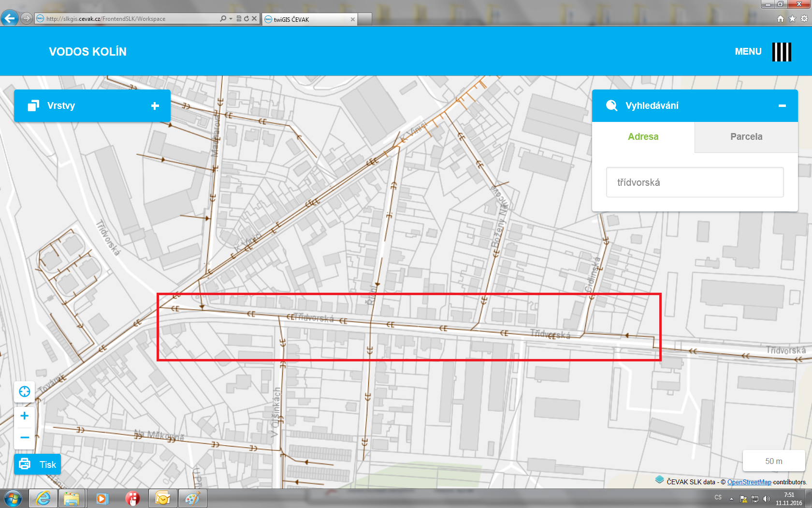Click the address search field with třídvorská
The image size is (812, 508).
point(695,182)
